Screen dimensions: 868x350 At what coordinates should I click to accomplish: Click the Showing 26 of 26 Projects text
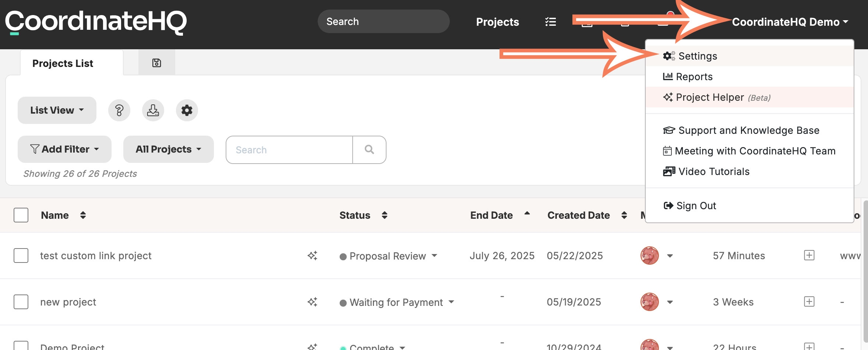(80, 174)
